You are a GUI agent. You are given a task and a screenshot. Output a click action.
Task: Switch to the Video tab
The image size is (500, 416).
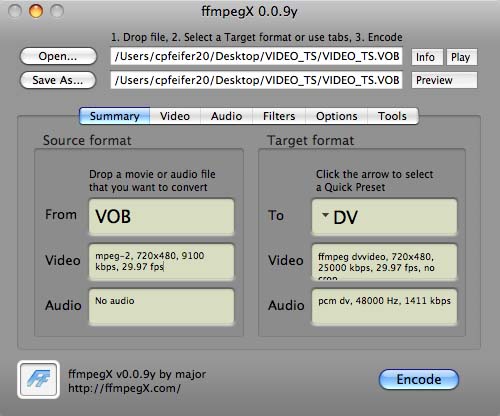[x=175, y=116]
